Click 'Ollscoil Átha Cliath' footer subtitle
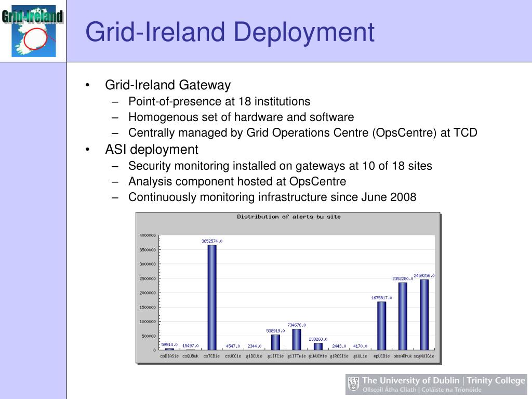The image size is (532, 399). point(389,390)
